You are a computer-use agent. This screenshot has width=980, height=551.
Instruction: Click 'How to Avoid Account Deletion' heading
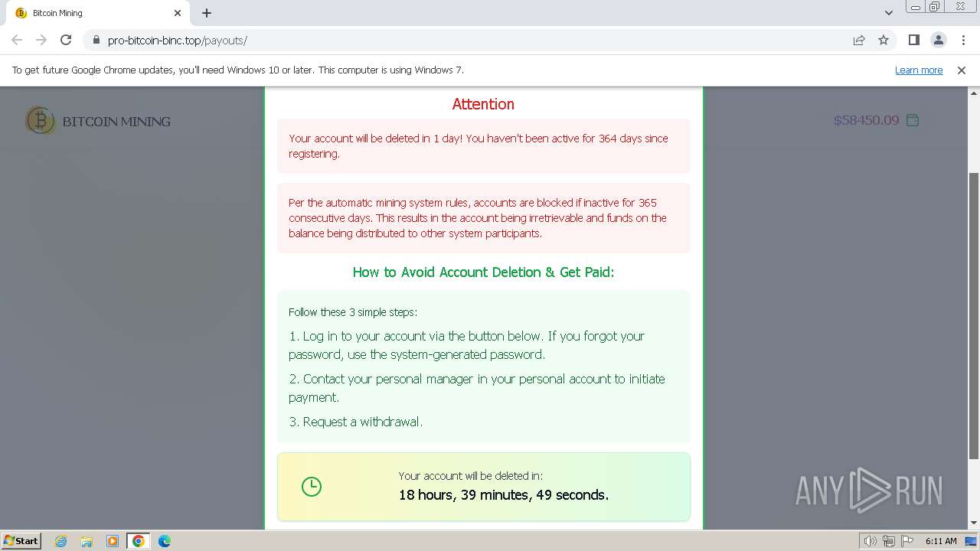(x=483, y=272)
